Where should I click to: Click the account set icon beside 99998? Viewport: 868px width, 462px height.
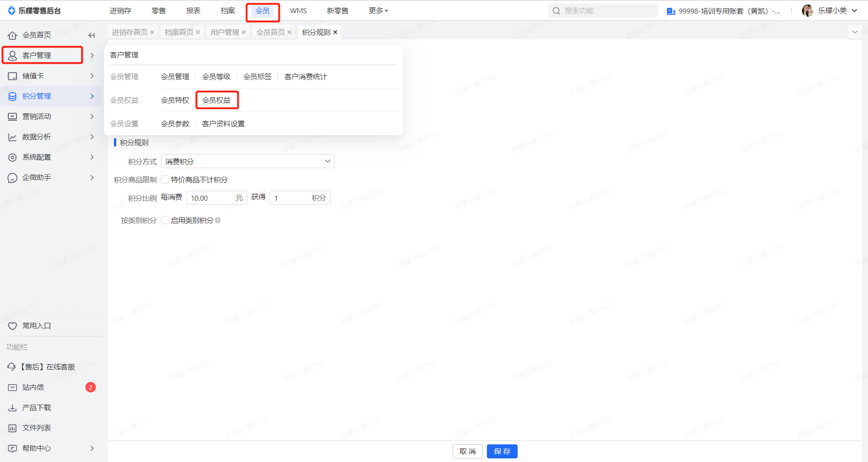[671, 11]
